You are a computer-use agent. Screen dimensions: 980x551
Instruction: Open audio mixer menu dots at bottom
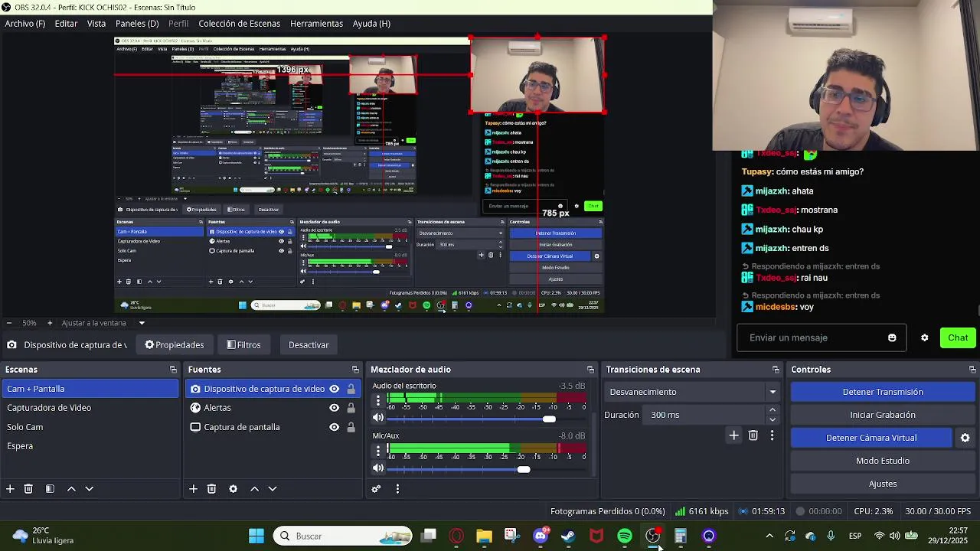coord(397,488)
